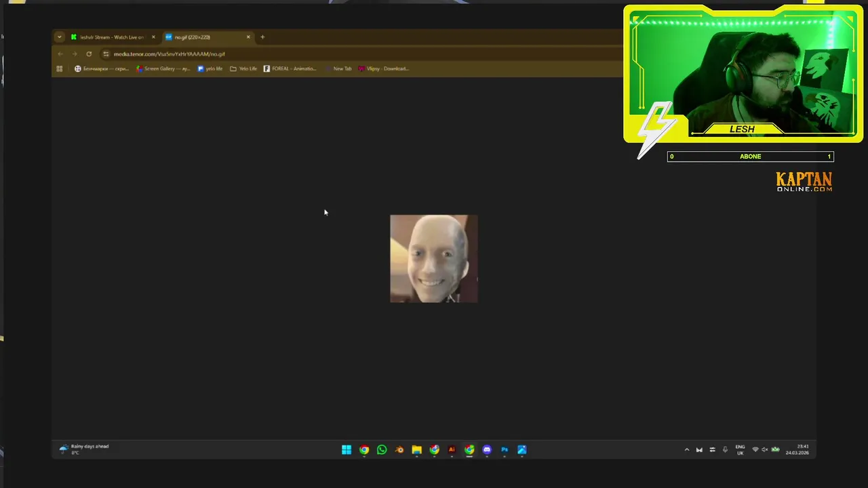The image size is (868, 488).
Task: Open the Vlipsy Download bookmark
Action: tap(383, 68)
